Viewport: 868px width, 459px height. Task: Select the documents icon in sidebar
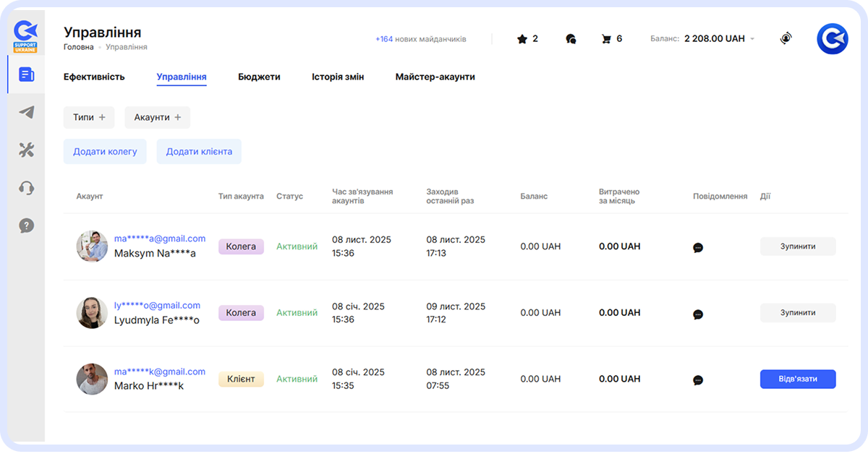click(x=27, y=74)
